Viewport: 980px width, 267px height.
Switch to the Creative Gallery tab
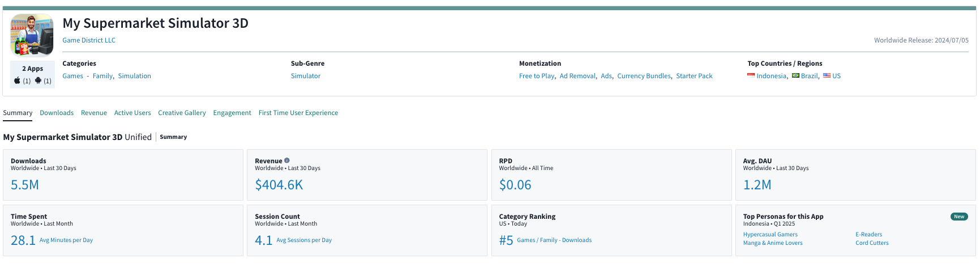[x=182, y=113]
